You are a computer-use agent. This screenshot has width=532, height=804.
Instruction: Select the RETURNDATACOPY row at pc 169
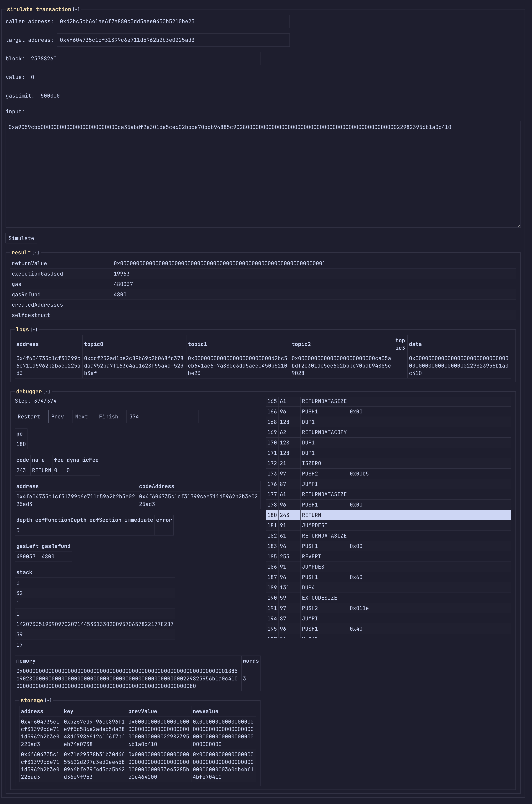point(388,432)
